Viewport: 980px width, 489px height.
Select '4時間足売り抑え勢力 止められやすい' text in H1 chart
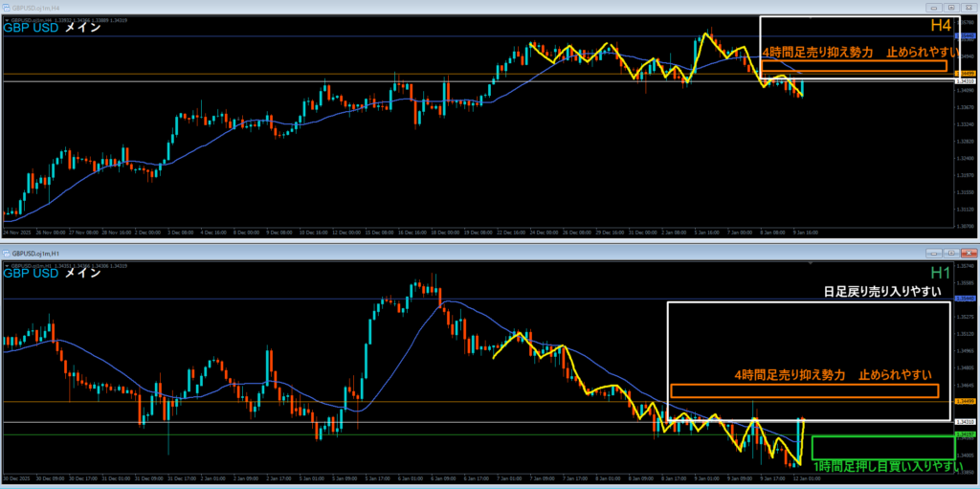click(834, 375)
